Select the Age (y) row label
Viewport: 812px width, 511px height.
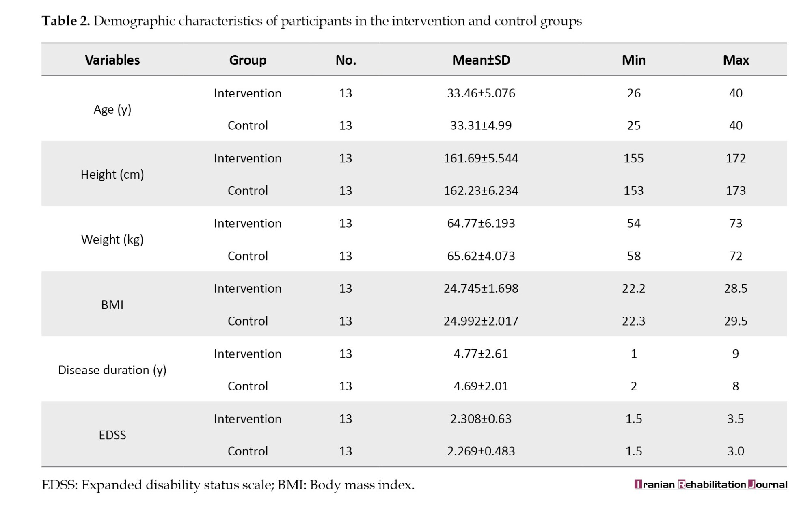coord(112,110)
